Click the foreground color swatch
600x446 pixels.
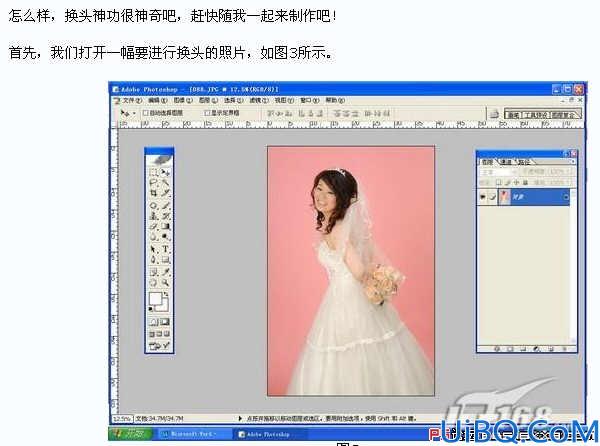point(155,298)
